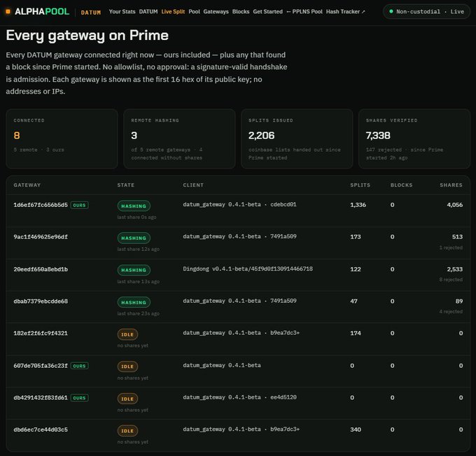
Task: Click IDLE badge in the dbd6ec7ce44d03c5 row
Action: click(x=127, y=431)
